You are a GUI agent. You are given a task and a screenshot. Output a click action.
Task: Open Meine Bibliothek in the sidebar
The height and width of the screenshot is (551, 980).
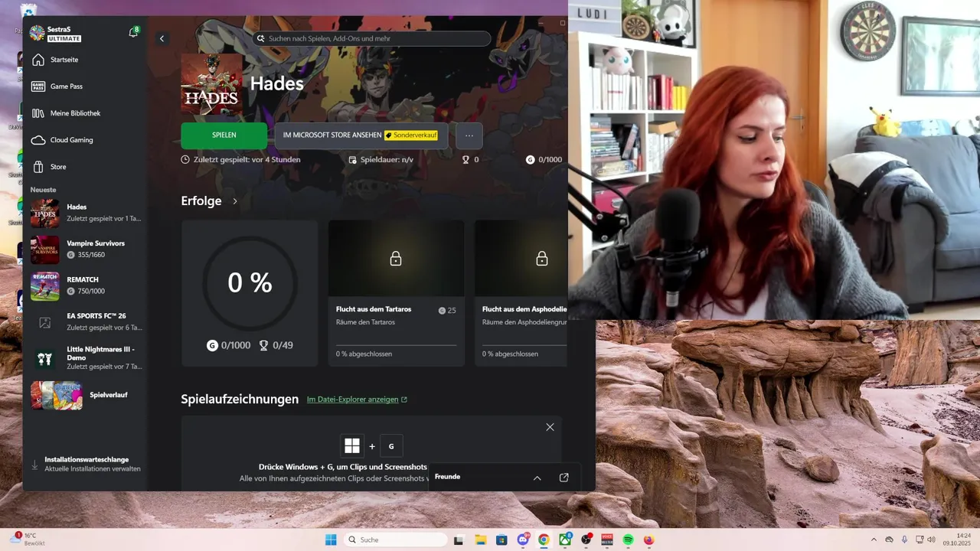pos(84,113)
